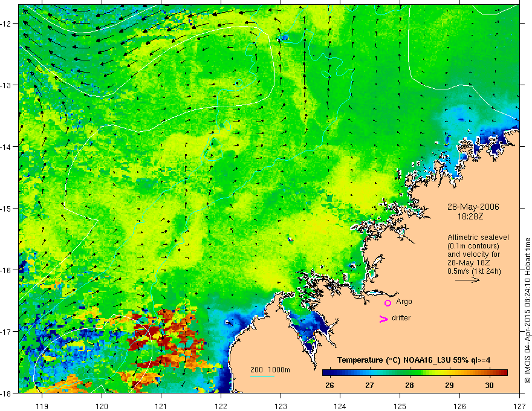Click the drifter legend label
The image size is (532, 411).
click(401, 318)
